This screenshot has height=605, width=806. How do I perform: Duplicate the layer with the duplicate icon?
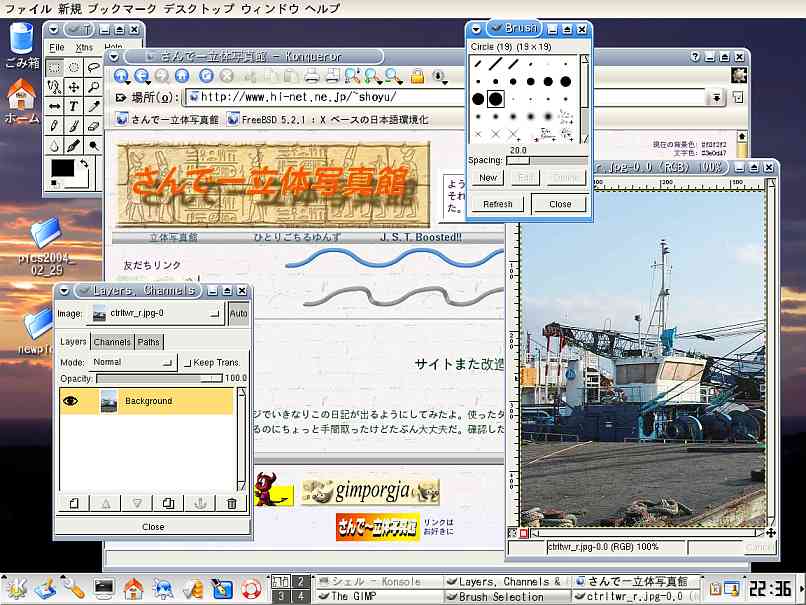click(168, 503)
